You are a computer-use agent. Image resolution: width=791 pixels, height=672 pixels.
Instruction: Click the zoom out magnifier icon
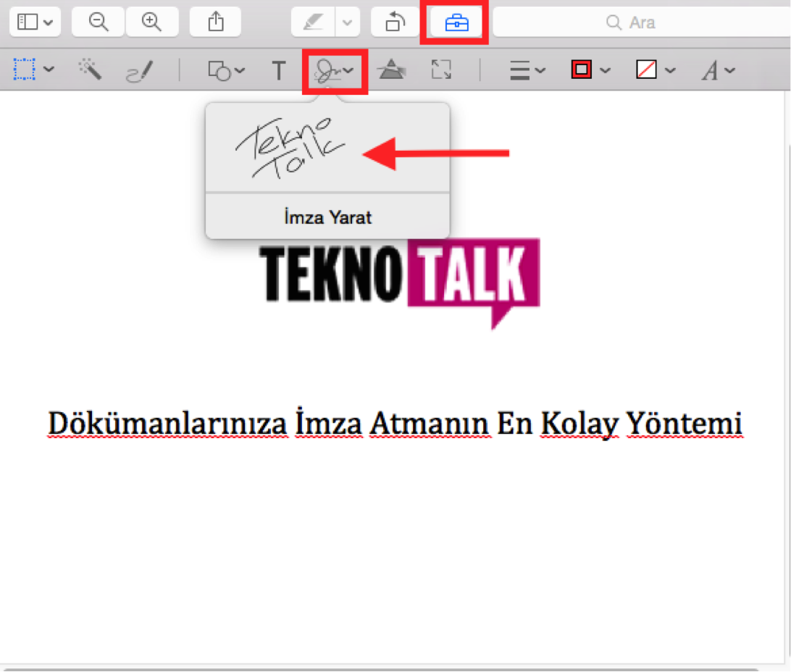(98, 22)
